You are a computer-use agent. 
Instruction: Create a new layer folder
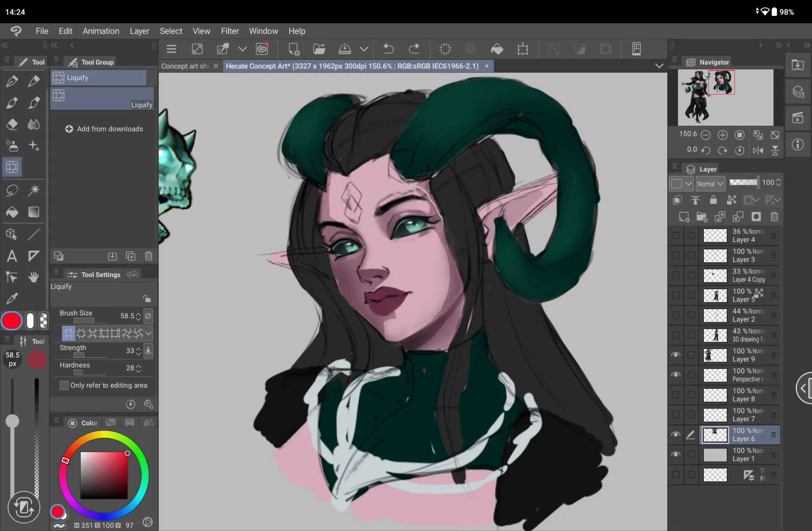(x=702, y=217)
